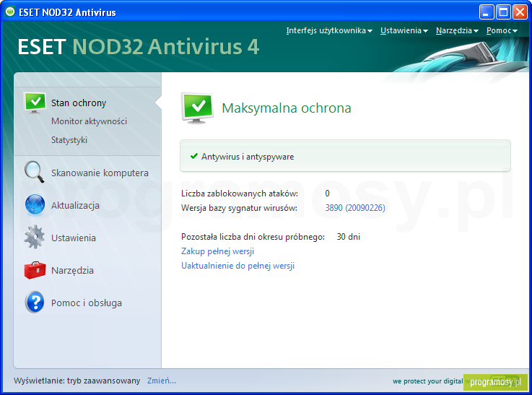Open the Pomoc dropdown menu
This screenshot has width=532, height=395.
[x=502, y=30]
